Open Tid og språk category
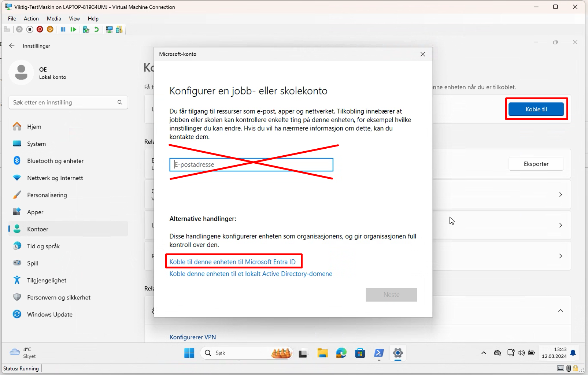 68,246
